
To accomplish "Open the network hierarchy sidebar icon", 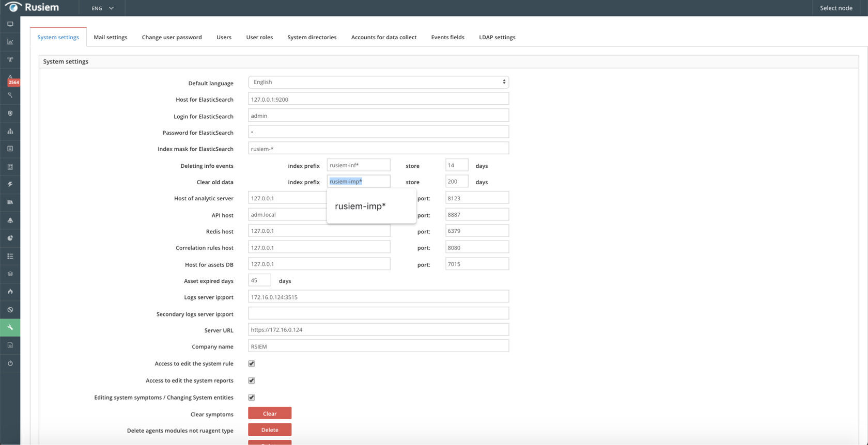I will [x=10, y=131].
